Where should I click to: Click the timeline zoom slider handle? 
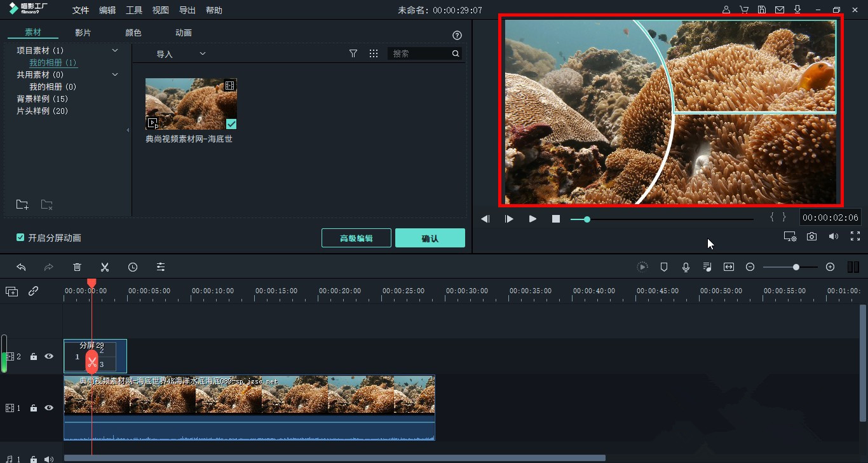pos(796,267)
